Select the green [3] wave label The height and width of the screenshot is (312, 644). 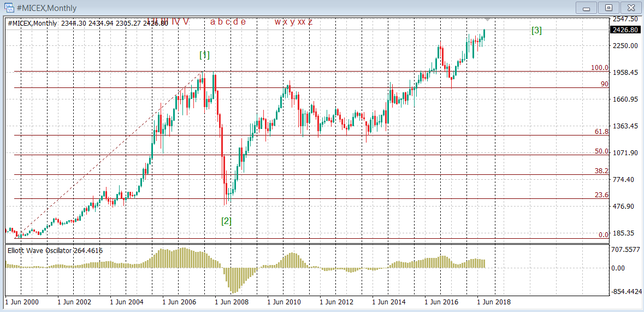point(536,31)
